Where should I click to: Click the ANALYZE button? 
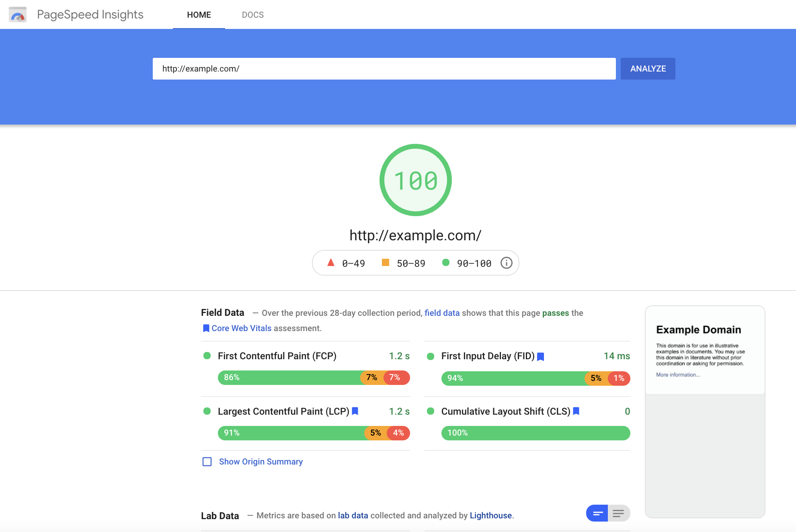click(648, 69)
